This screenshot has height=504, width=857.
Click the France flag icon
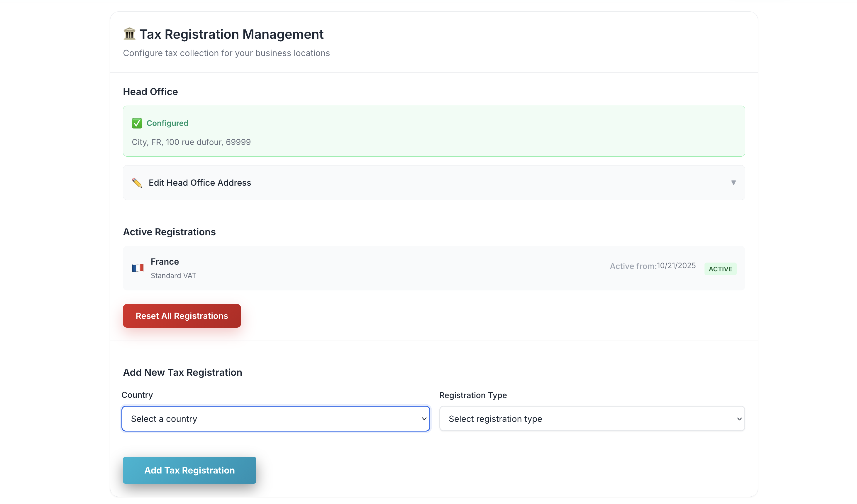[x=138, y=268]
